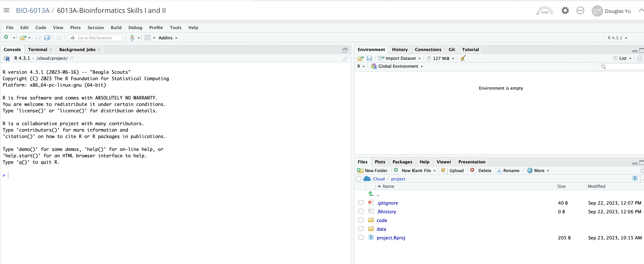Click the version control Git toolbar icon
Image resolution: width=644 pixels, height=264 pixels.
[x=132, y=38]
